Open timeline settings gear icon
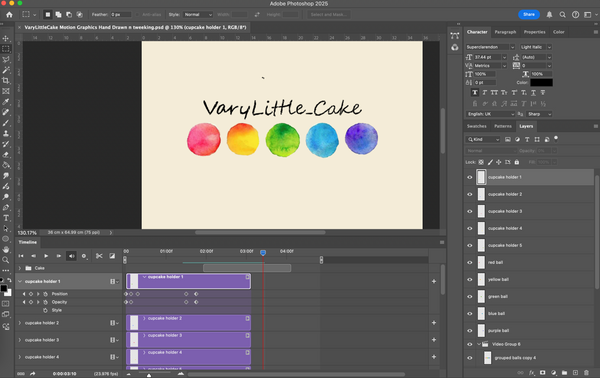The image size is (600, 378). [x=84, y=256]
